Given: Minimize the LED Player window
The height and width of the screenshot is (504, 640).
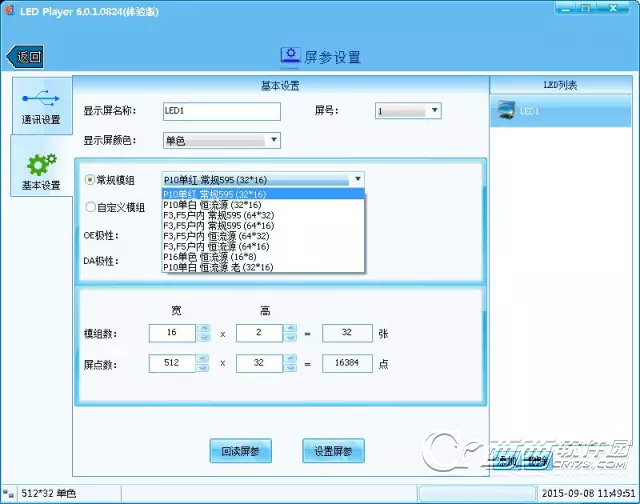Looking at the screenshot, I should coord(565,8).
